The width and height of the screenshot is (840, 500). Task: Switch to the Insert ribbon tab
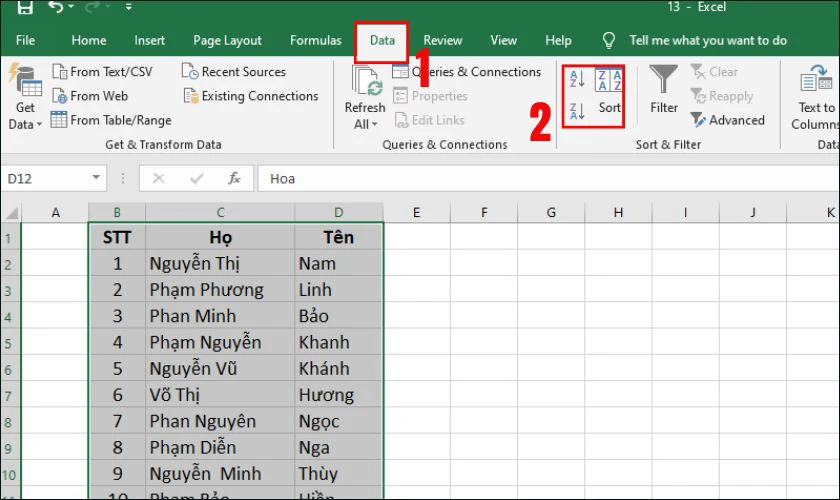(149, 40)
